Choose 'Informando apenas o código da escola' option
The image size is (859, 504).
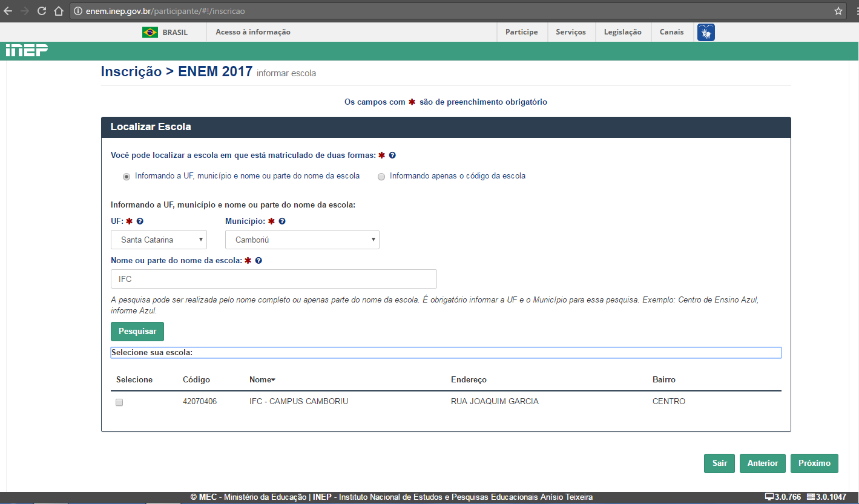(x=381, y=177)
